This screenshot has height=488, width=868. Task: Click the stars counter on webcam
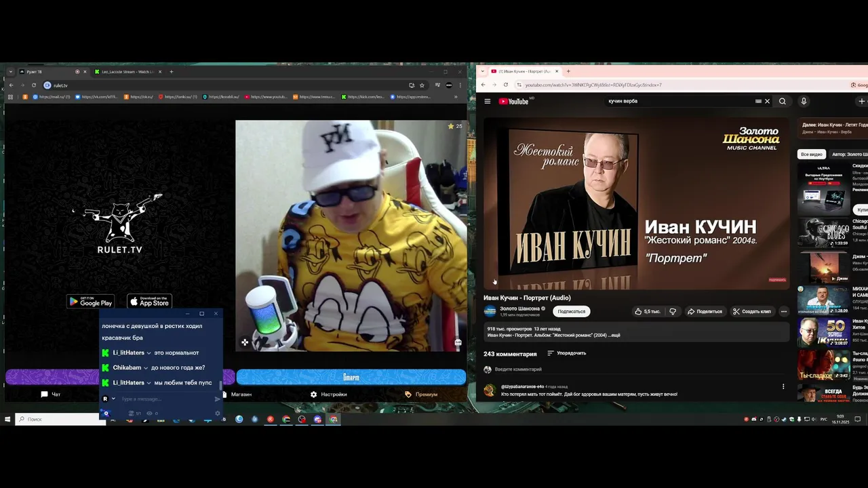tap(455, 126)
